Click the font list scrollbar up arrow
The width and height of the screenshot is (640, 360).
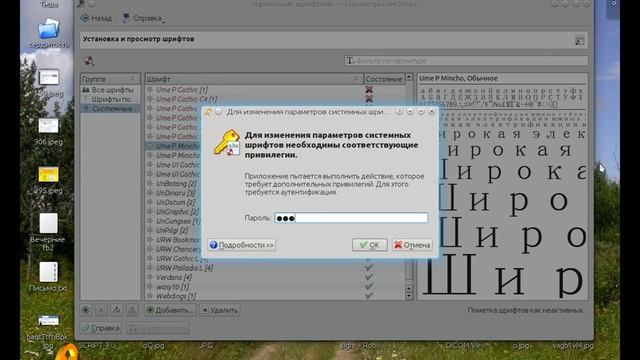[409, 77]
